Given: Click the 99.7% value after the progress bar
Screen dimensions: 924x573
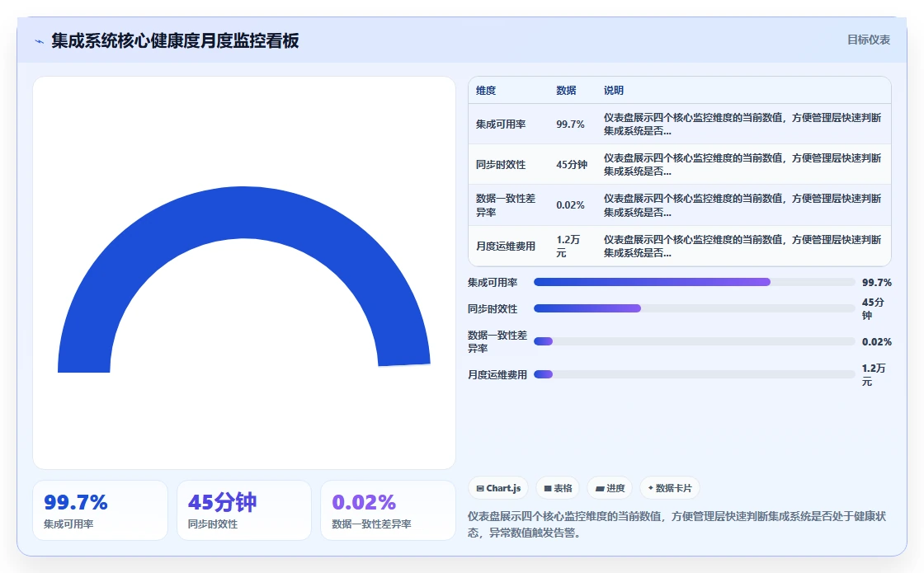Looking at the screenshot, I should coord(877,283).
